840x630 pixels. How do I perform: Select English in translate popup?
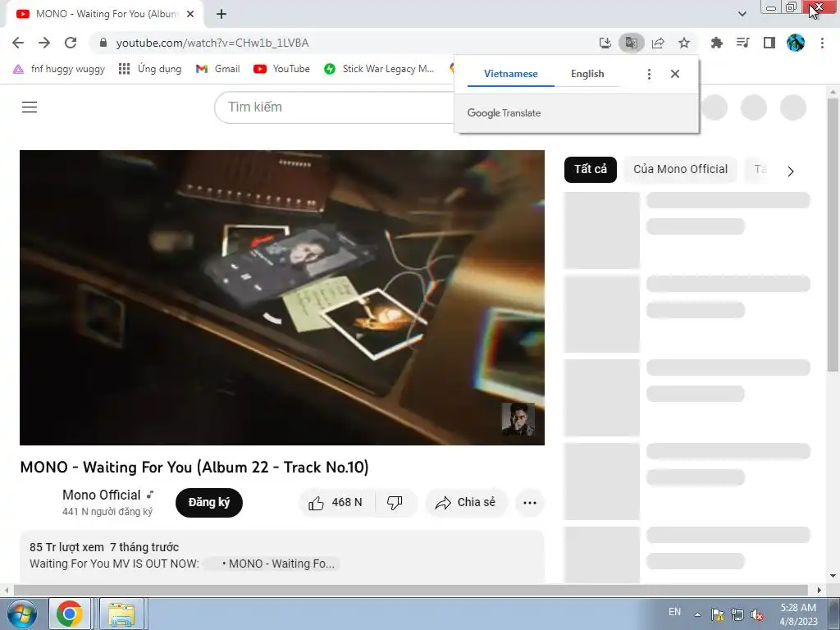587,74
